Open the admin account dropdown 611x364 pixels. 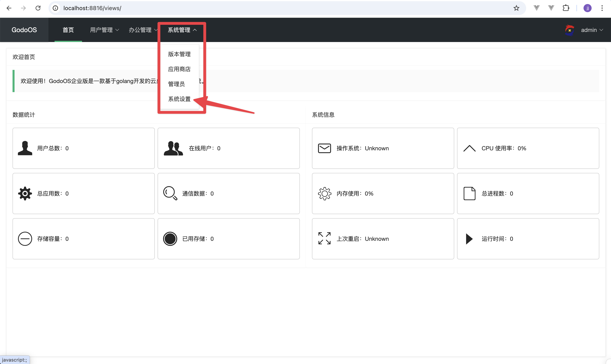(x=592, y=30)
